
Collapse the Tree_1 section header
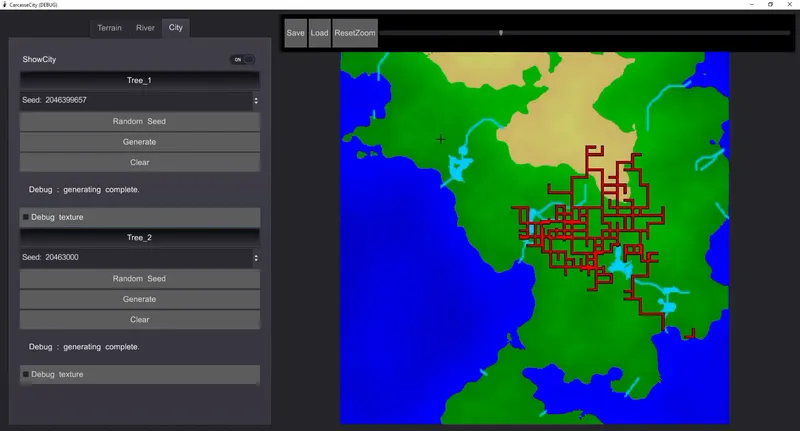point(139,80)
